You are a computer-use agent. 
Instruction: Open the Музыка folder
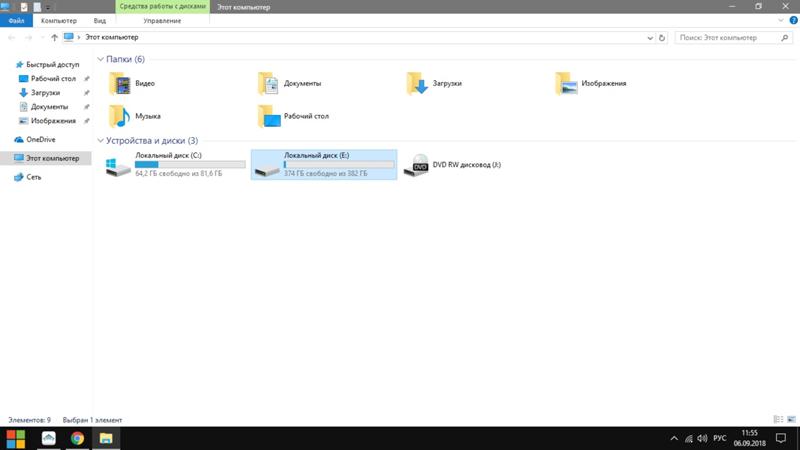point(135,116)
